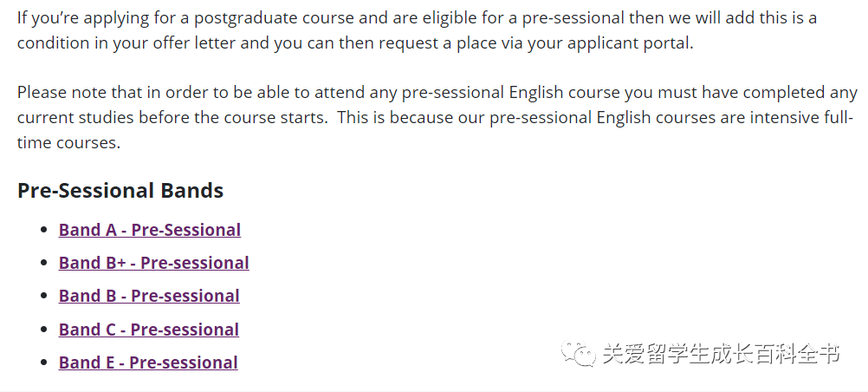Select the bullet marker next to Band B

pyautogui.click(x=44, y=296)
